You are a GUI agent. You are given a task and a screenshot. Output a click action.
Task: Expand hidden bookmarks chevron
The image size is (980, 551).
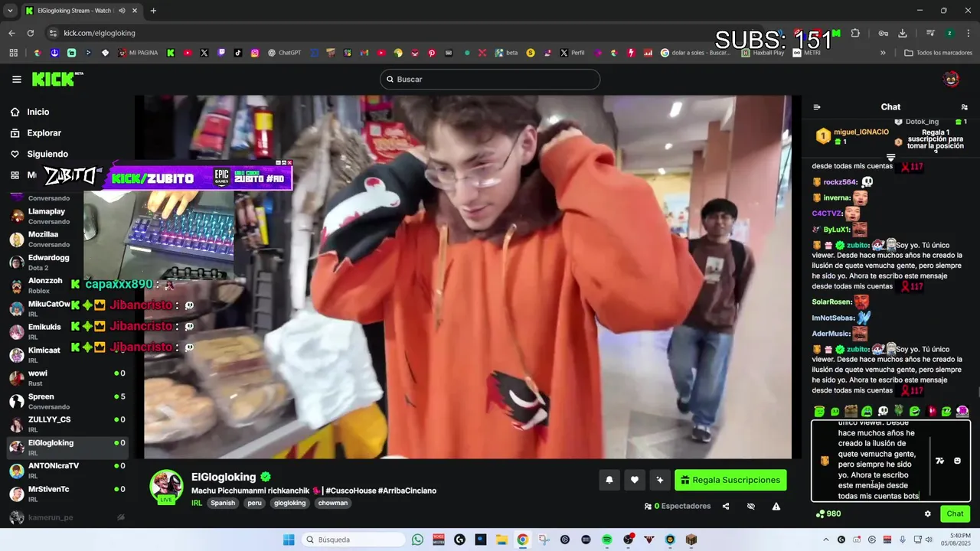(x=883, y=53)
